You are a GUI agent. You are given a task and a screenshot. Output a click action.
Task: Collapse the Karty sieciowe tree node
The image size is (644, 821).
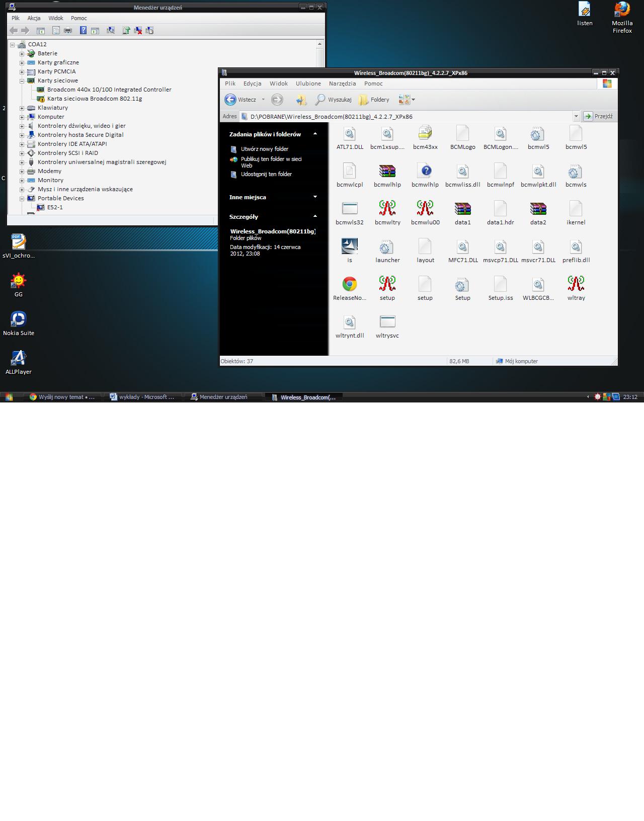pyautogui.click(x=22, y=81)
